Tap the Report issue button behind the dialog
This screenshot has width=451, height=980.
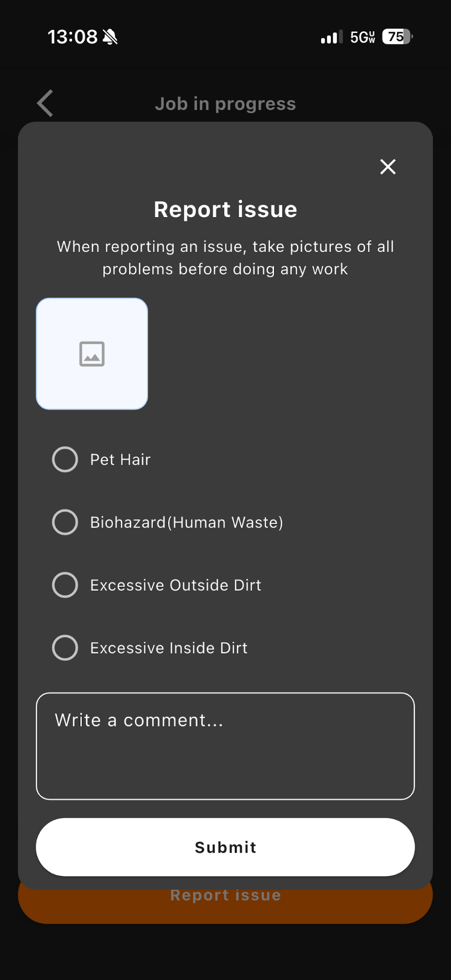(225, 895)
